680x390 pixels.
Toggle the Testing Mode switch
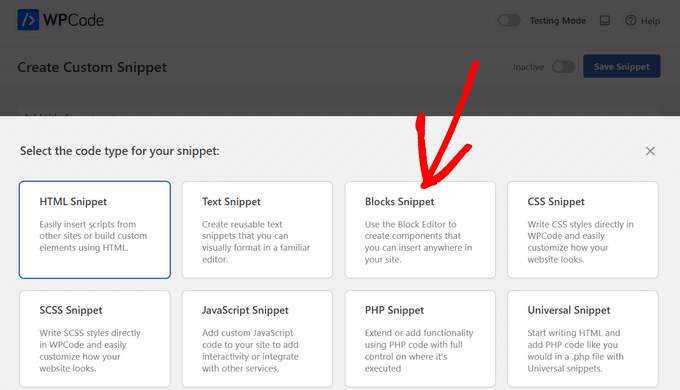509,20
